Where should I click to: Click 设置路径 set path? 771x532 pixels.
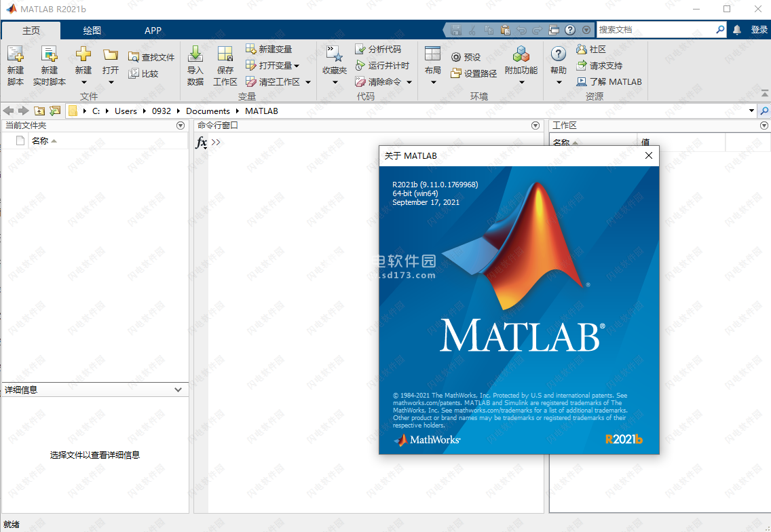click(474, 73)
